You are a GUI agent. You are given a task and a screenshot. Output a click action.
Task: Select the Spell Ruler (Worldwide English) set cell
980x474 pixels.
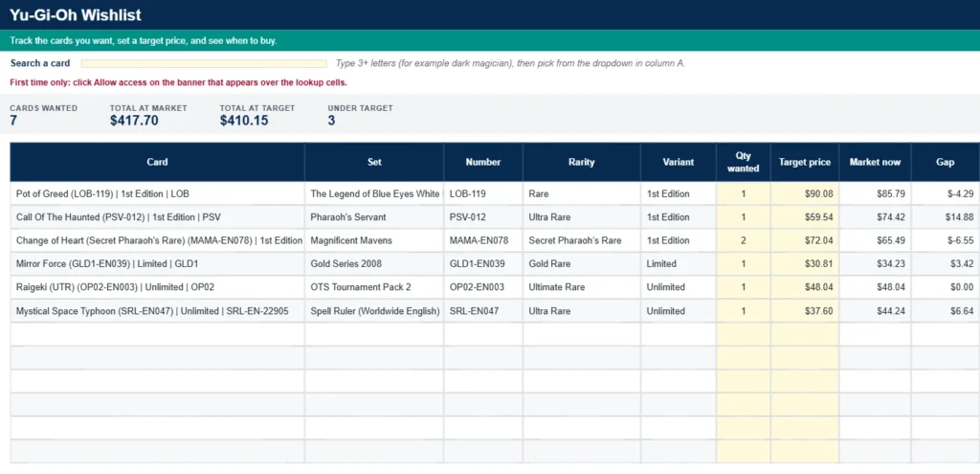(374, 311)
